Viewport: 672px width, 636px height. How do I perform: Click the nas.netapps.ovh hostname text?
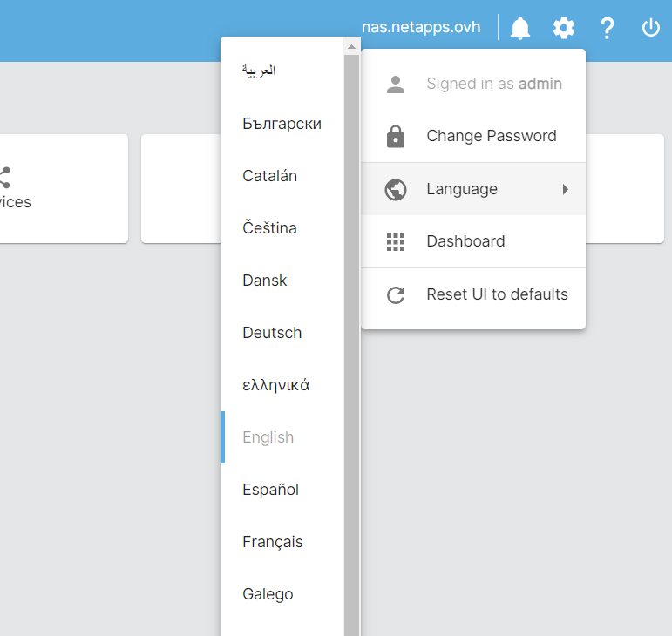pos(421,27)
